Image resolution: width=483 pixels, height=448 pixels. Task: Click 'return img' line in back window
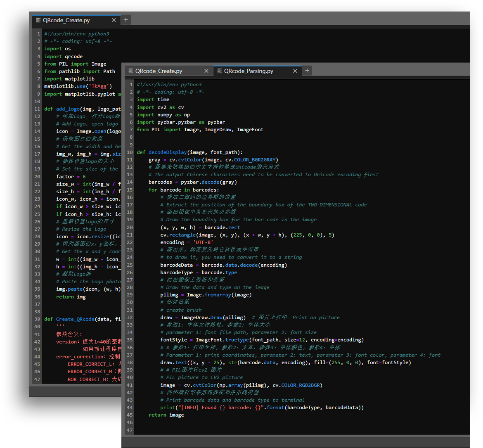tap(71, 297)
